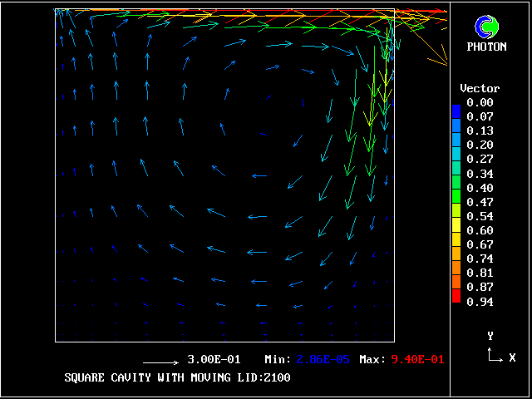Pick the yellow color band beside 0.60

coord(456,229)
